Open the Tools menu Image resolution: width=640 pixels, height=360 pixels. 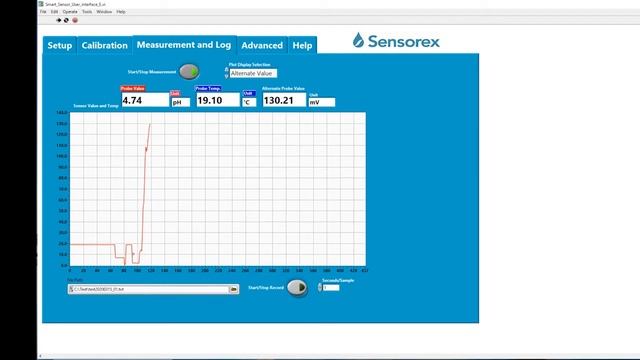pos(87,12)
